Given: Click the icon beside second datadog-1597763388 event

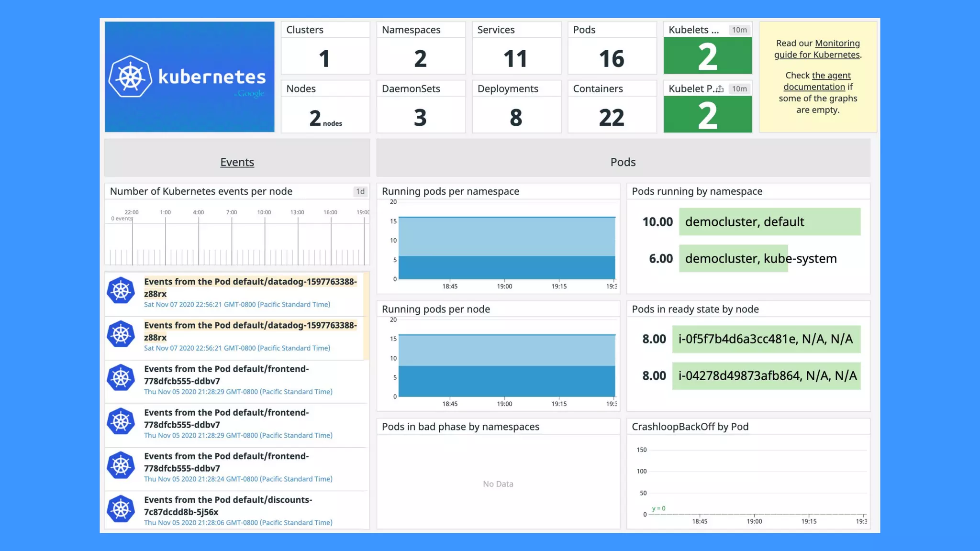Looking at the screenshot, I should [x=121, y=334].
